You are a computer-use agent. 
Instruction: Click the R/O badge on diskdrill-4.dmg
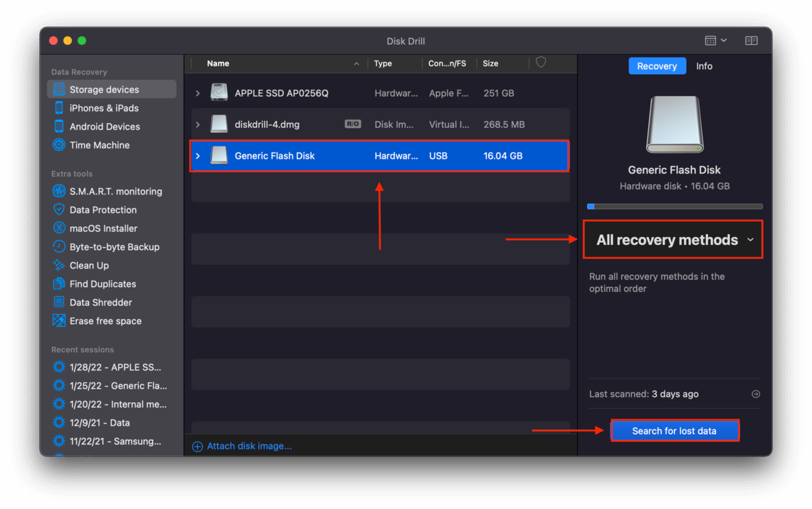[353, 124]
